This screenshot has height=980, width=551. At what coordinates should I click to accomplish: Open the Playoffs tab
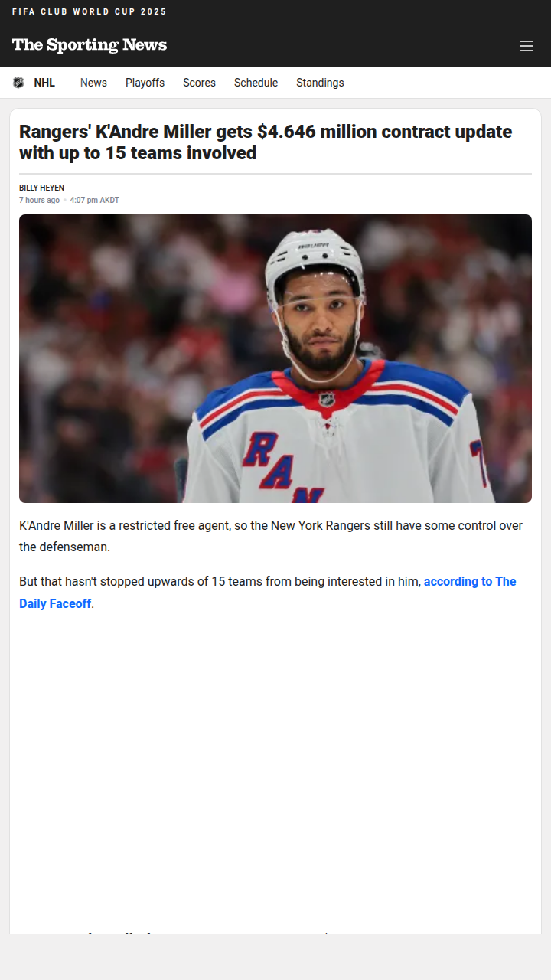pos(145,83)
